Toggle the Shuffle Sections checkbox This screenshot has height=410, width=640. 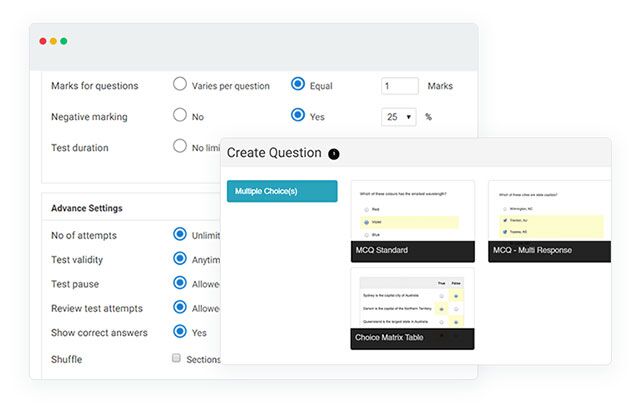pos(176,358)
